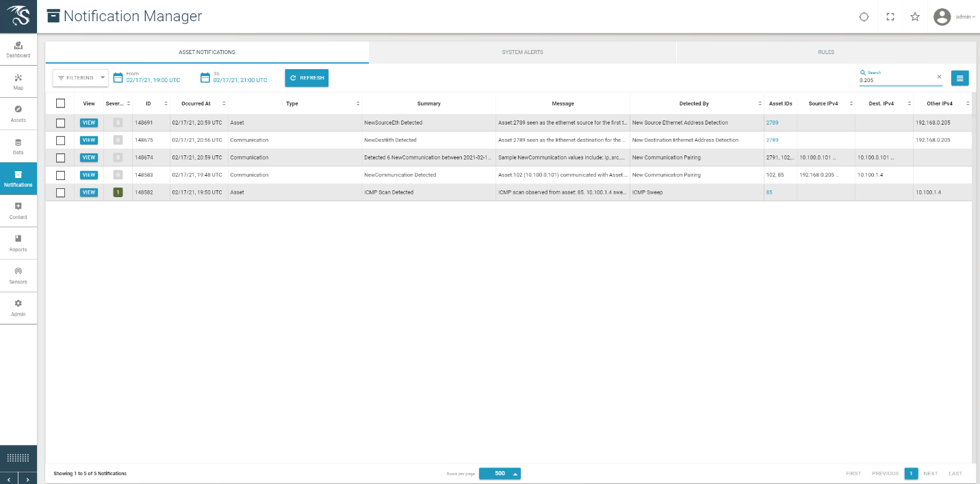
Task: Click the dragon logo at top left
Action: [18, 16]
